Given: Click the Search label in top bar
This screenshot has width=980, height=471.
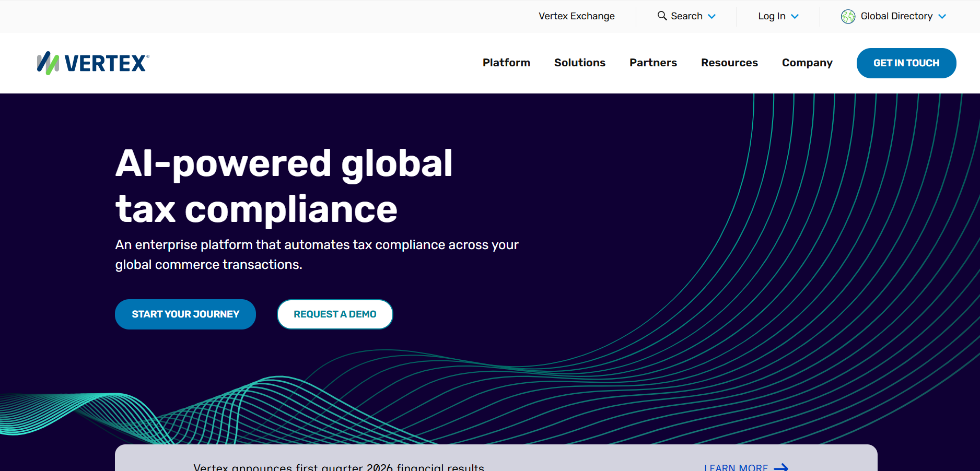Looking at the screenshot, I should [x=686, y=16].
